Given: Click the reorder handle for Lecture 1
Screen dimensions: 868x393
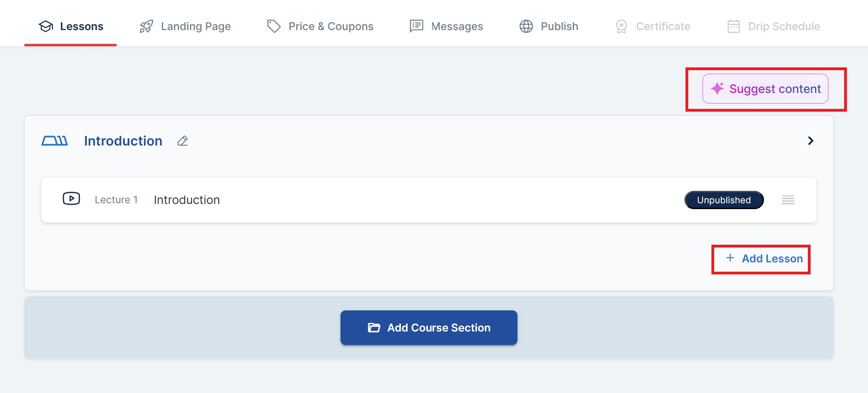Looking at the screenshot, I should tap(788, 200).
